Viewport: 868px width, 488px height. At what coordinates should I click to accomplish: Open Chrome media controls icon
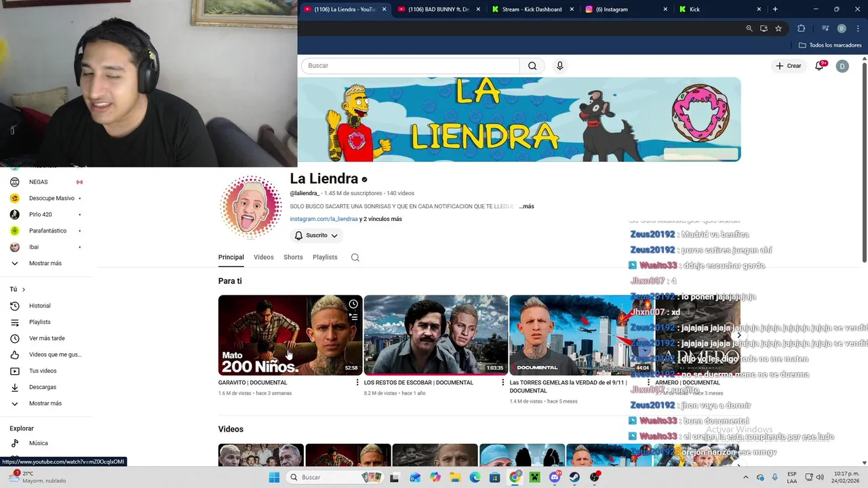click(825, 28)
